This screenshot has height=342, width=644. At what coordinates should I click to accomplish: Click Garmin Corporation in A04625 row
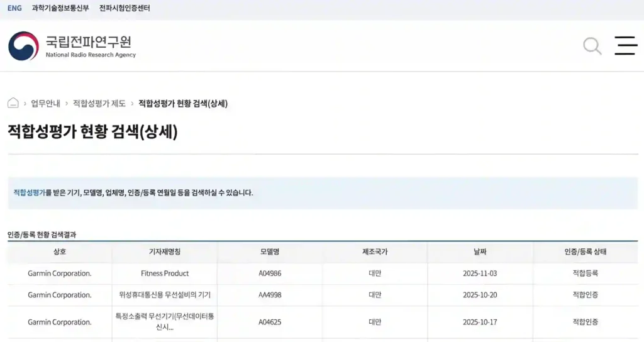(x=60, y=322)
